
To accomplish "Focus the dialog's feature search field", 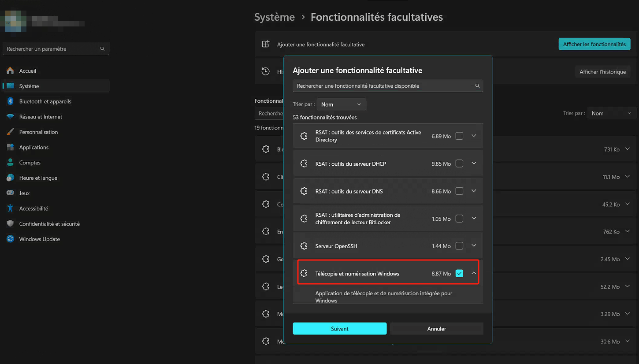I will coord(388,86).
